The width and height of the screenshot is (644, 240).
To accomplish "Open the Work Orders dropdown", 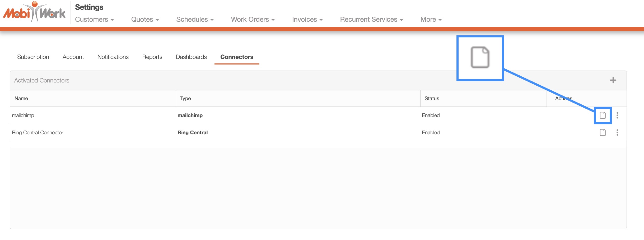I will [x=253, y=20].
